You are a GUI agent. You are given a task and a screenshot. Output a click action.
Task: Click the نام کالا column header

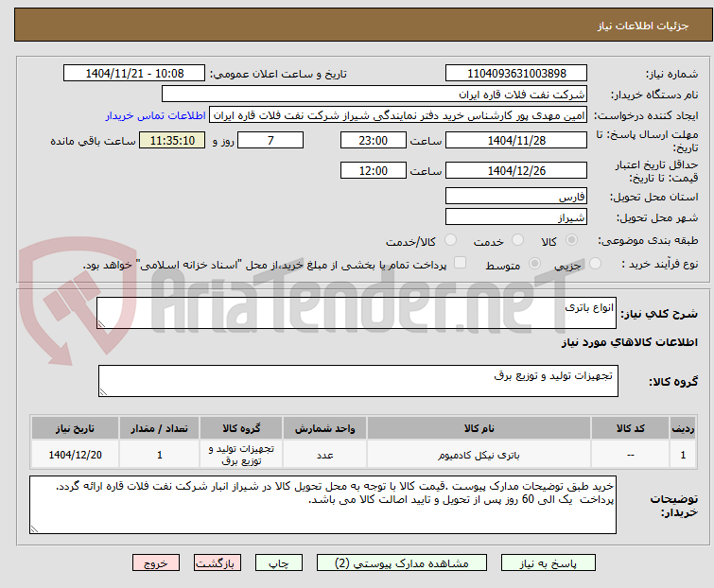(479, 428)
